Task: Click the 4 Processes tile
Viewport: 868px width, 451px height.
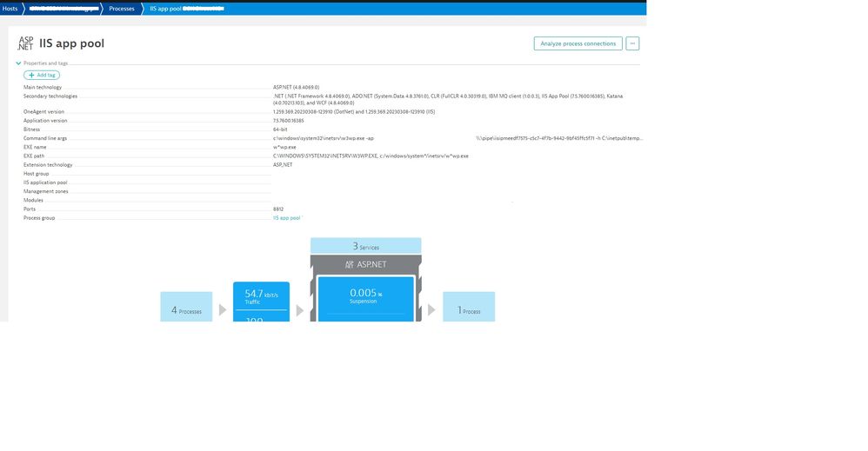Action: [186, 310]
